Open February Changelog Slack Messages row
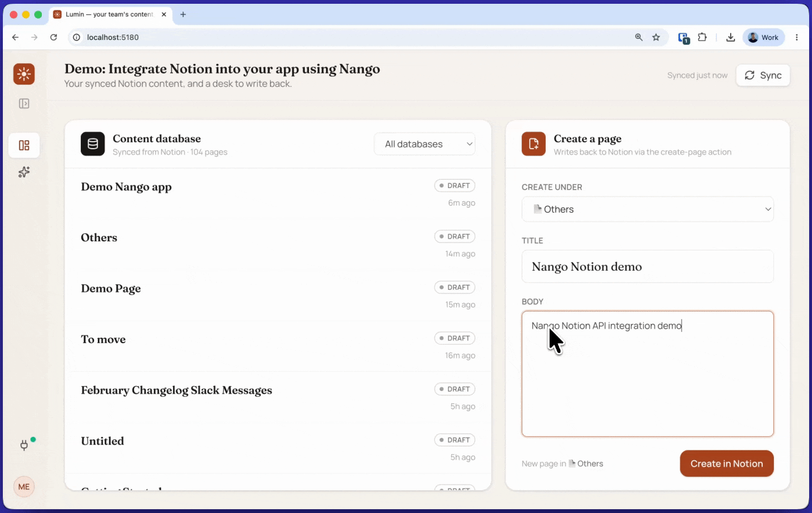Image resolution: width=812 pixels, height=513 pixels. pos(278,397)
